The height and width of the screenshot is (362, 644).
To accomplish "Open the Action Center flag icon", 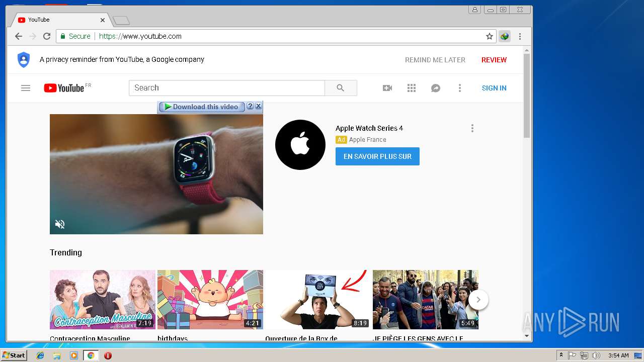I will click(572, 355).
